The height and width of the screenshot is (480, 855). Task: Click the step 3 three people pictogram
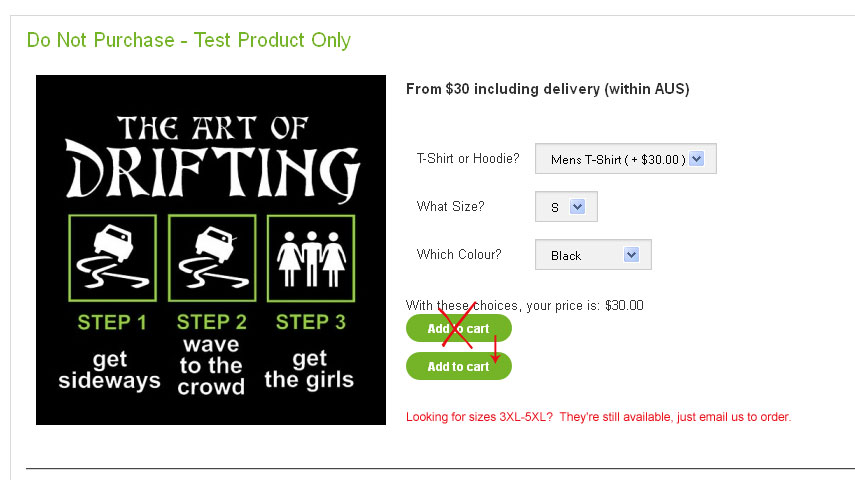coord(309,258)
